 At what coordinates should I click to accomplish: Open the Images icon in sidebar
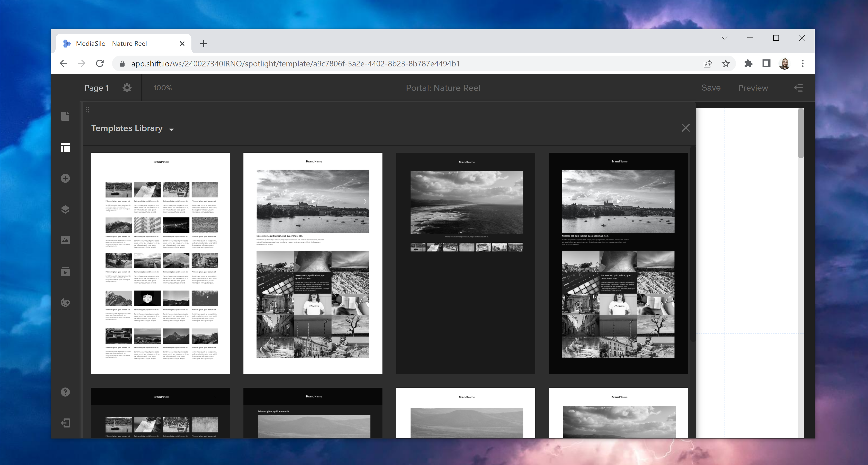65,240
